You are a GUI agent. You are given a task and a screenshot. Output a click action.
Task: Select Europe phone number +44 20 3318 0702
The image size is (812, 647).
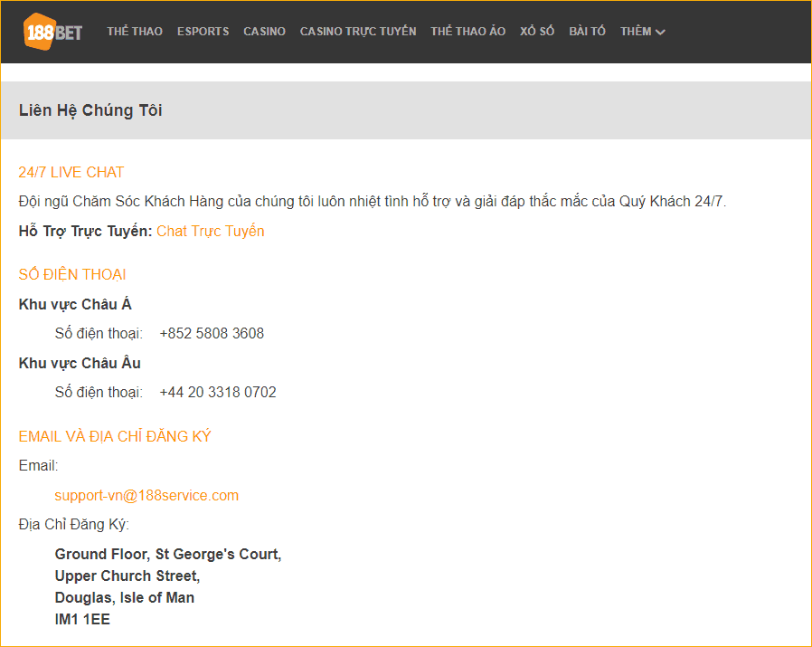tap(218, 392)
